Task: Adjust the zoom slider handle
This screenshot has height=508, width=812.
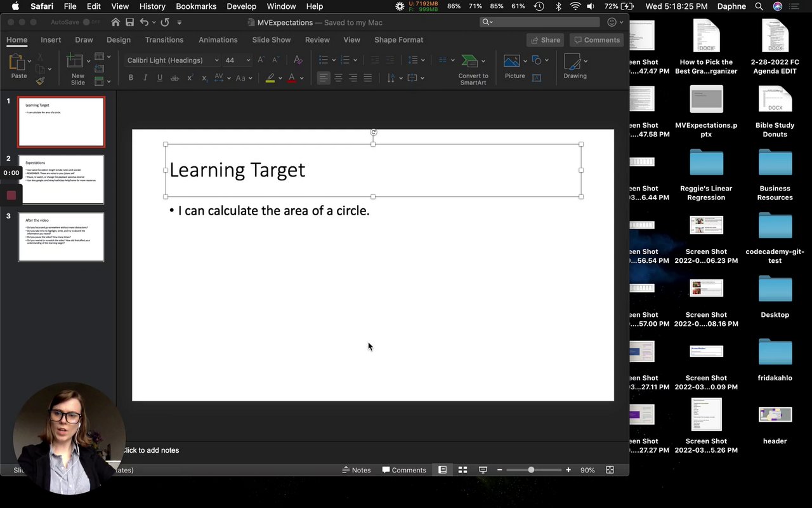Action: pos(531,470)
